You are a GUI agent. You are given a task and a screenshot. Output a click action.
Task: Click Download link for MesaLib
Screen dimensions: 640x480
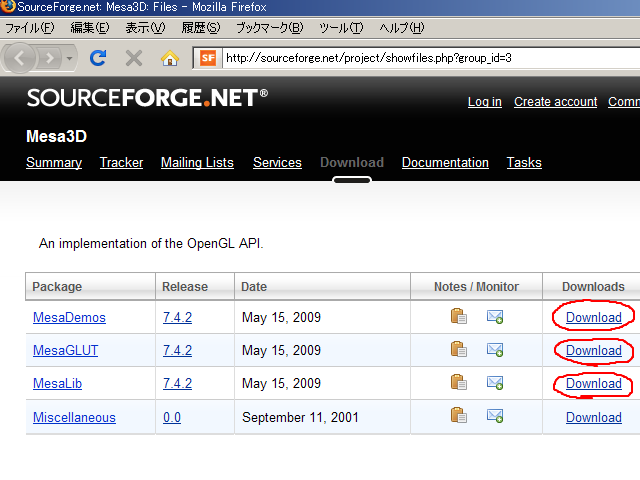(594, 384)
